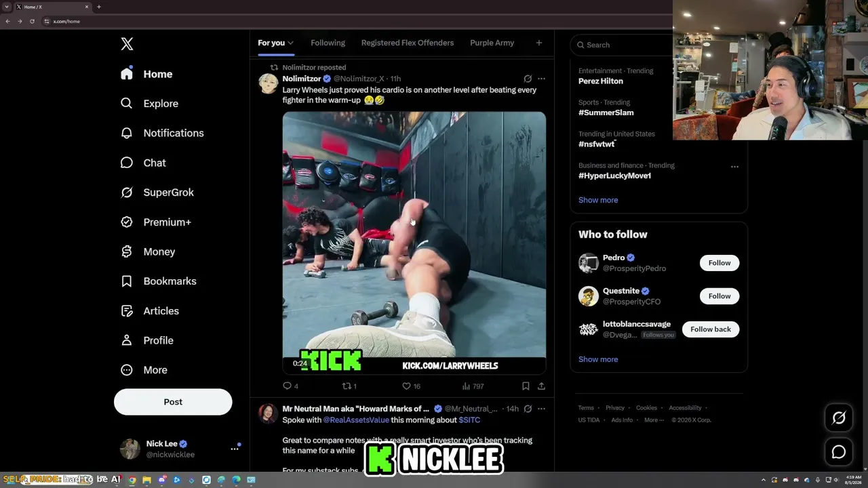Open Chrome from the taskbar

(x=132, y=480)
